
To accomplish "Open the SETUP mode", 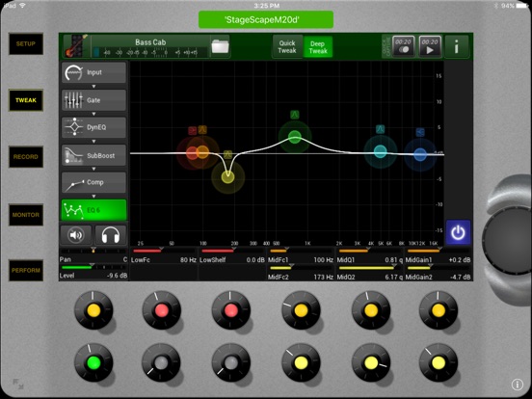I will click(x=26, y=43).
